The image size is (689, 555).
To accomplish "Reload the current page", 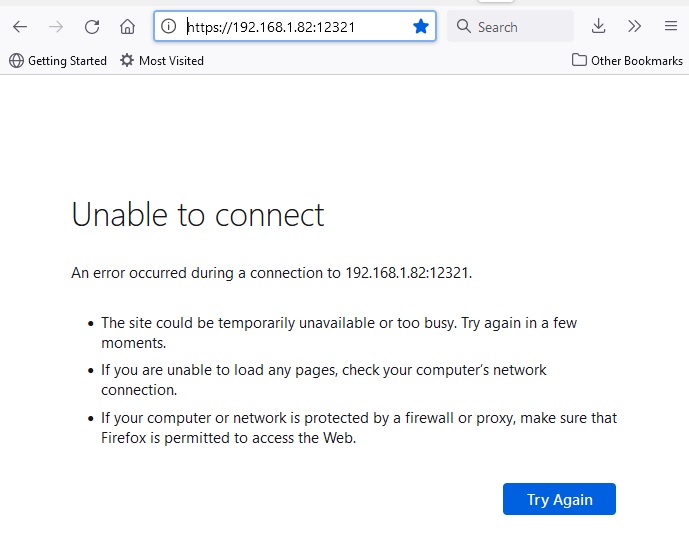I will [x=92, y=26].
